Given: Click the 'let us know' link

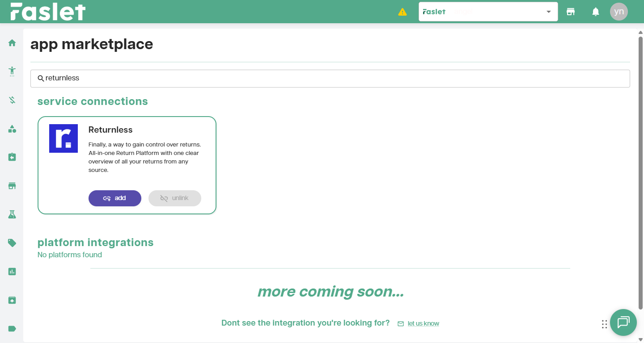Looking at the screenshot, I should [x=423, y=323].
